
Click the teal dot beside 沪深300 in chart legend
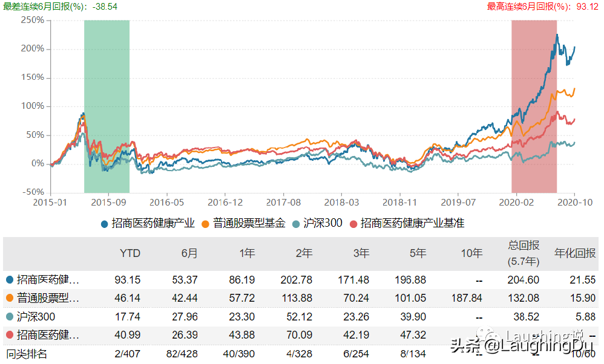click(x=296, y=224)
